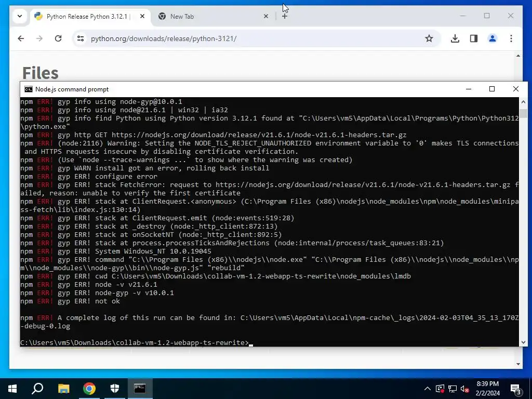
Task: Go back in Chrome
Action: pos(21,38)
